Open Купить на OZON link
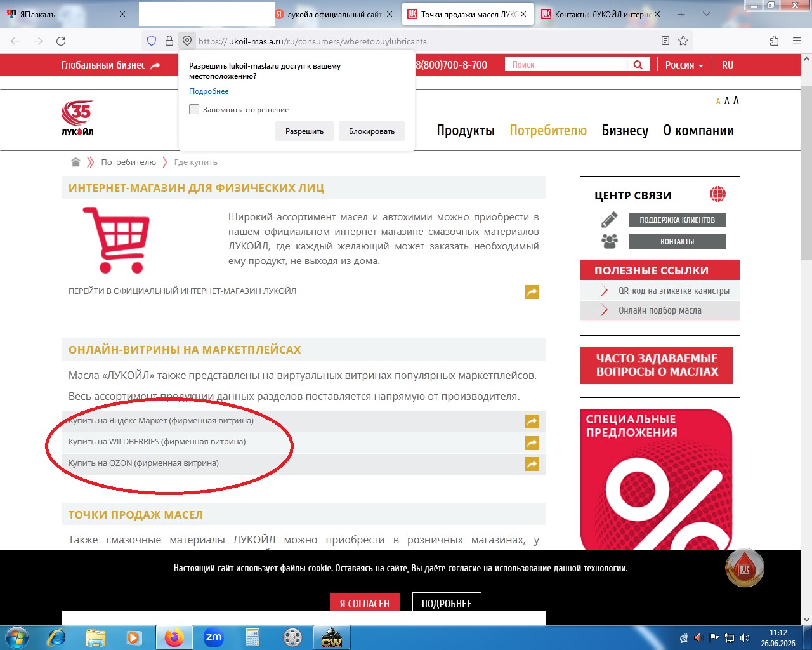 (143, 463)
